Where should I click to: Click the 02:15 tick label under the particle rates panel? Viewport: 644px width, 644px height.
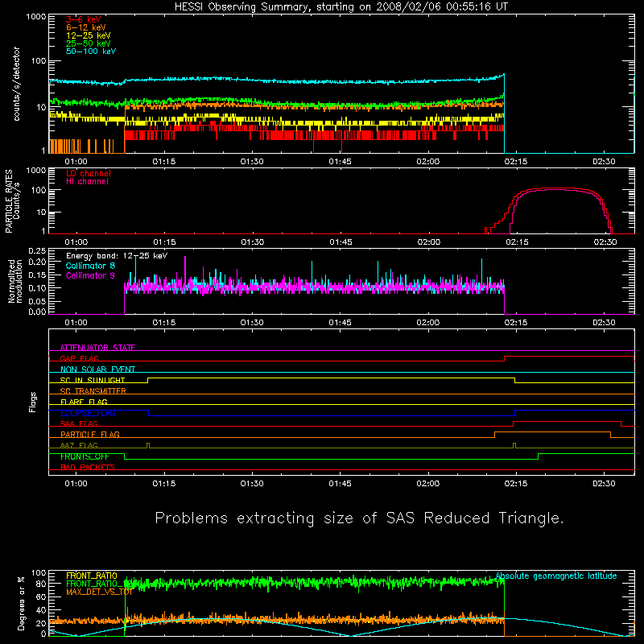[517, 242]
